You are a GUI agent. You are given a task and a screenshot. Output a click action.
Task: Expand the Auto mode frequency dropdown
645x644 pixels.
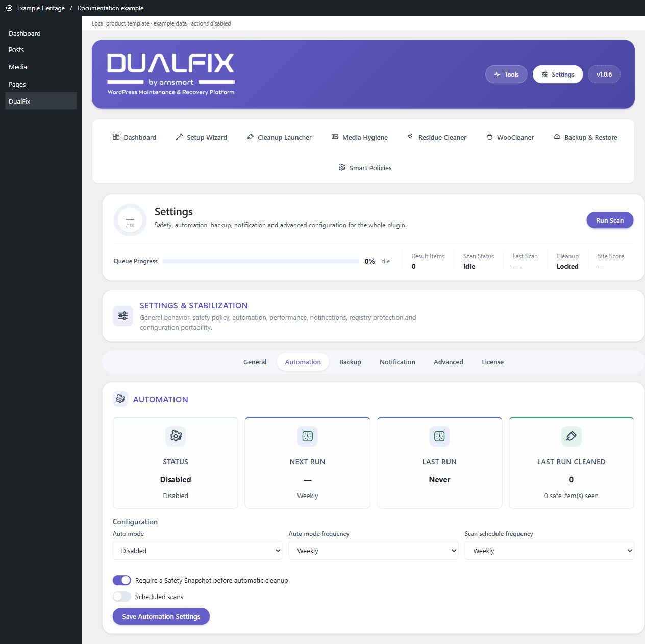pyautogui.click(x=374, y=551)
